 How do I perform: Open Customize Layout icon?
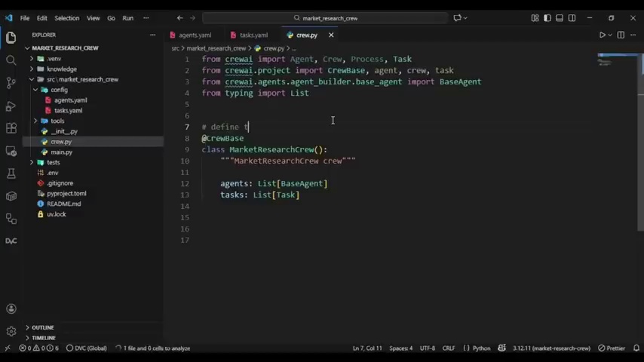[535, 18]
